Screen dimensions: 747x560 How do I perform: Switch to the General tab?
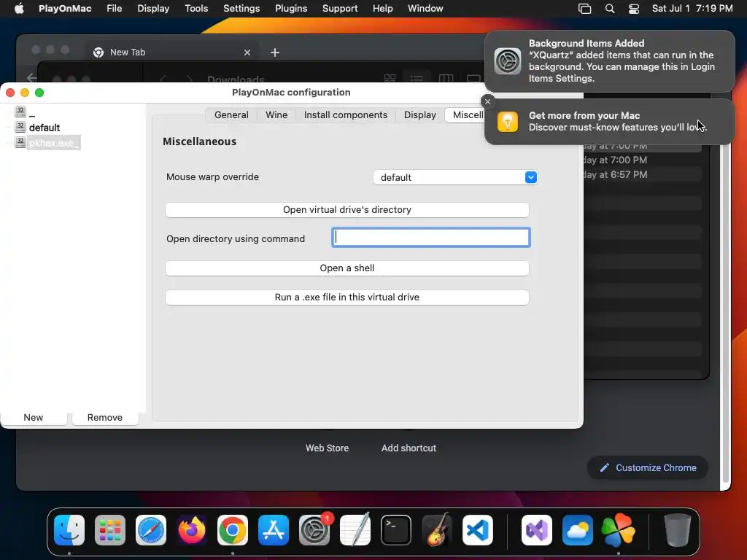click(231, 114)
